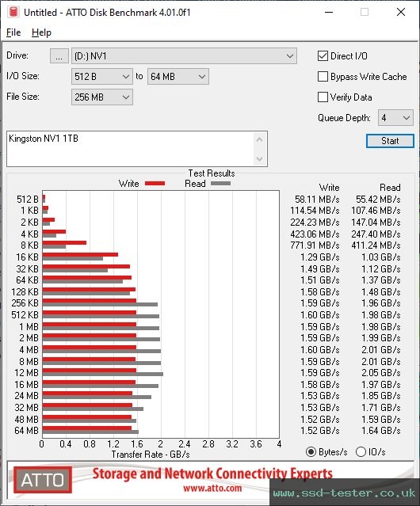Click the 4 KB write value 423.06 MB/s
This screenshot has height=506, width=420.
315,234
